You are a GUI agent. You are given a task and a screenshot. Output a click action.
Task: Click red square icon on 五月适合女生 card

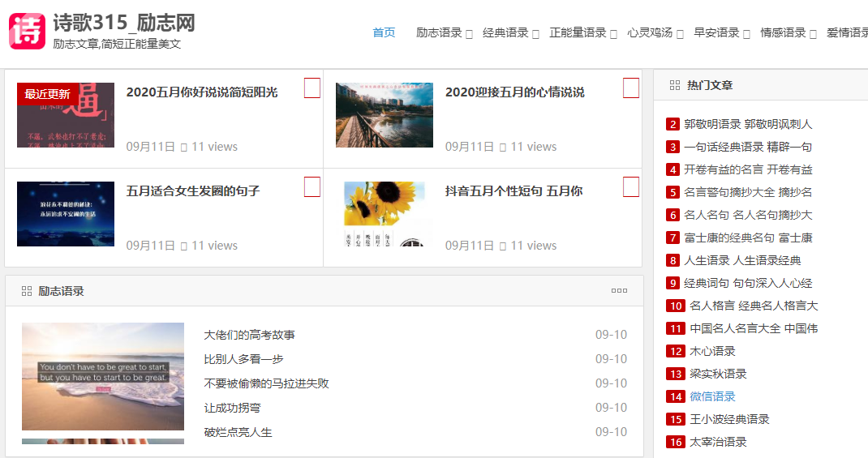coord(312,187)
